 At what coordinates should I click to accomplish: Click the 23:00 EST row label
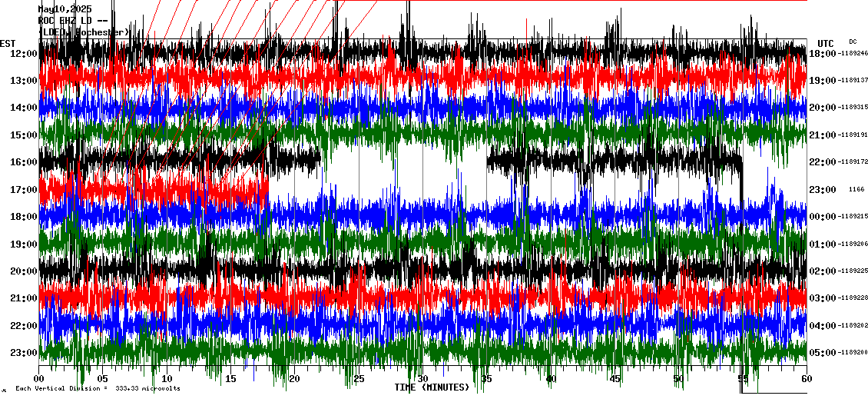25,353
